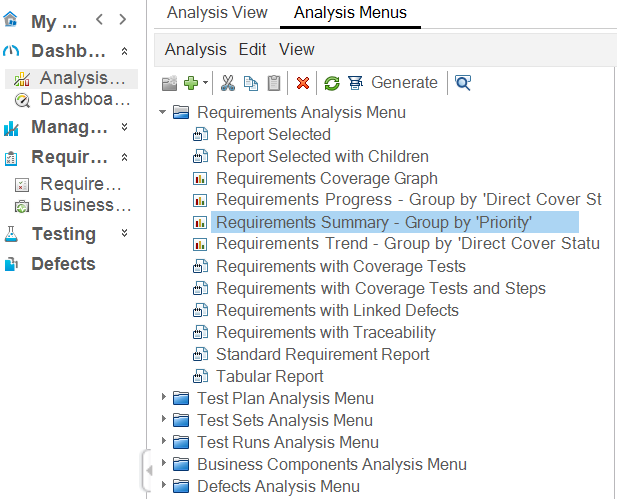The height and width of the screenshot is (499, 617).
Task: Click the Generate button
Action: pyautogui.click(x=404, y=83)
